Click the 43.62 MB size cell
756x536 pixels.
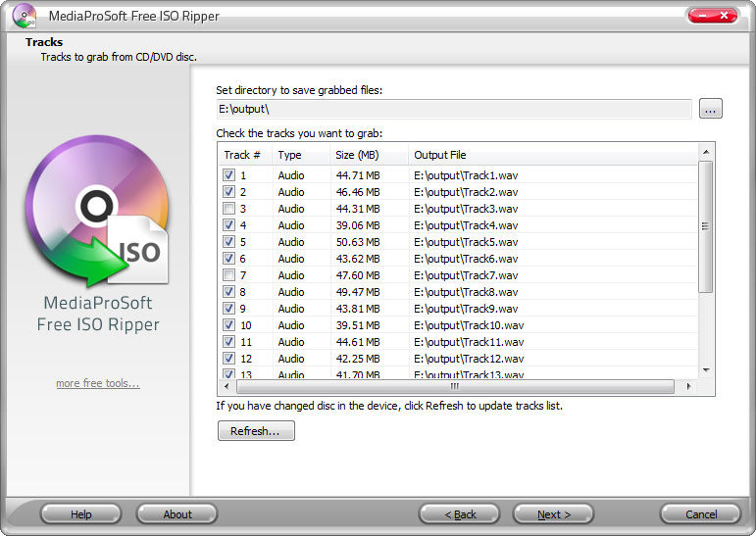click(x=358, y=259)
